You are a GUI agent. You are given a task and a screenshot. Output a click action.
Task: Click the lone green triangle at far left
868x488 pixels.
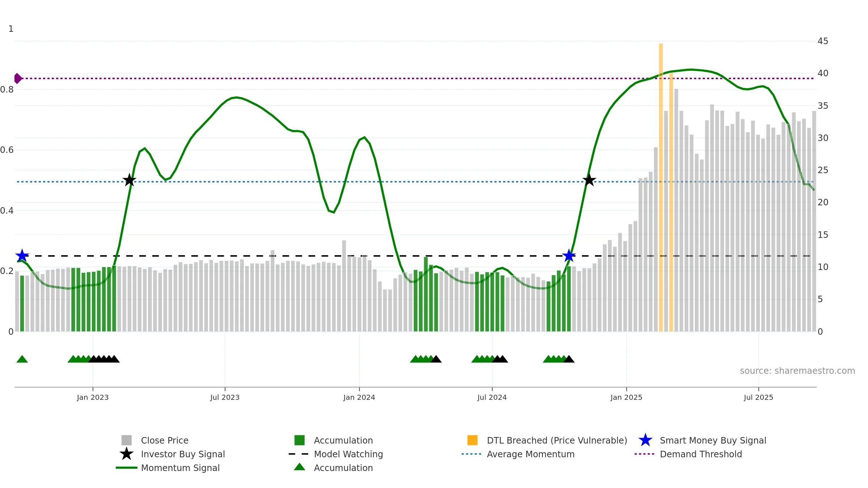click(x=22, y=359)
